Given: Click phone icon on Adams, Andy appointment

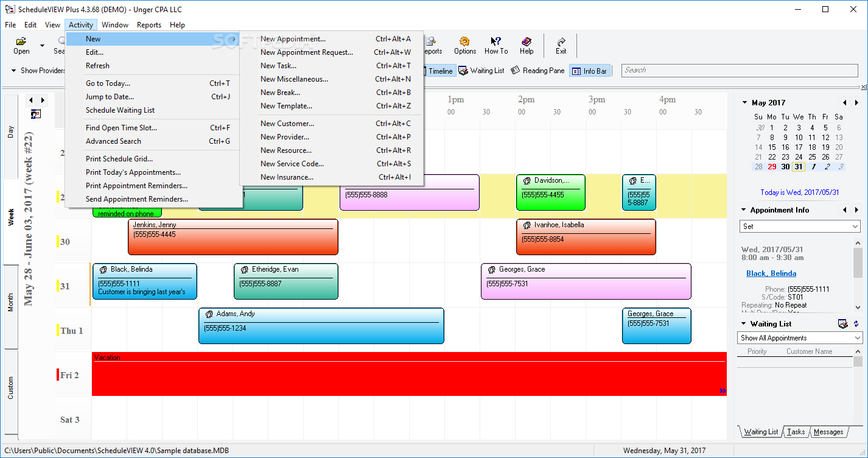Looking at the screenshot, I should pos(209,314).
